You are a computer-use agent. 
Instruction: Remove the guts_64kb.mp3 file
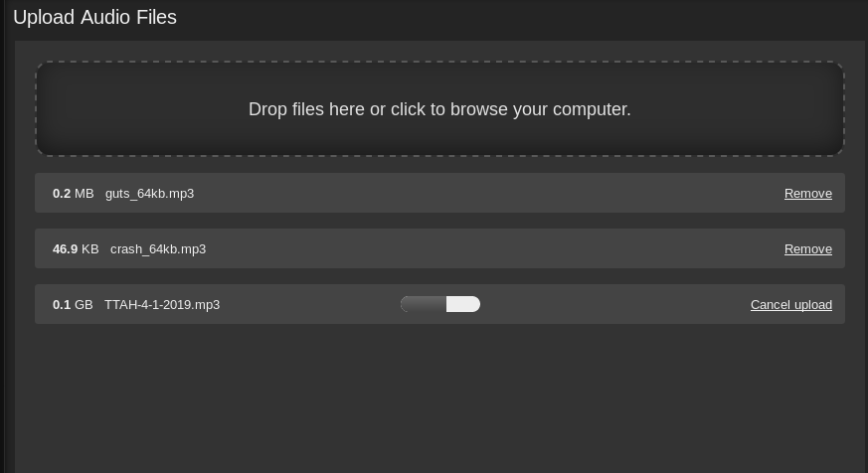point(807,194)
